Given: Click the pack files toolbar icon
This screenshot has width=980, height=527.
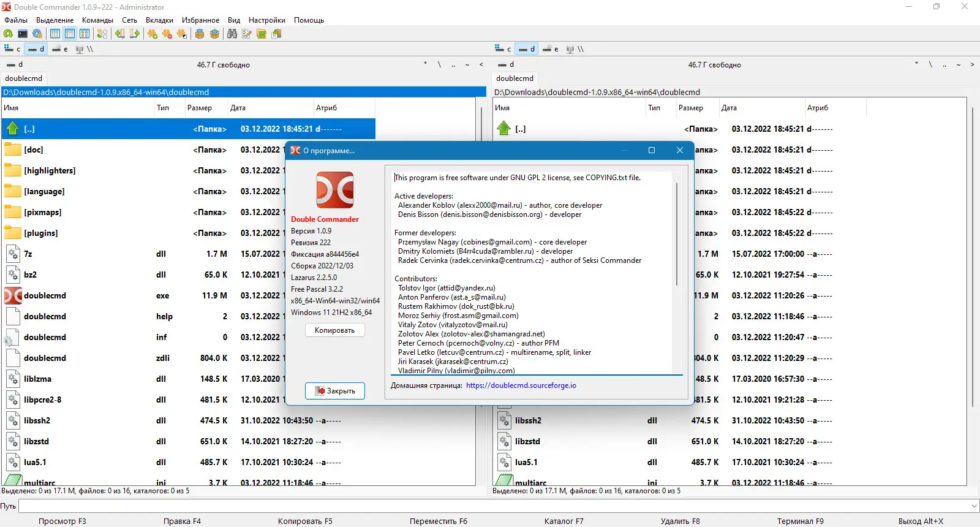Looking at the screenshot, I should [x=200, y=34].
